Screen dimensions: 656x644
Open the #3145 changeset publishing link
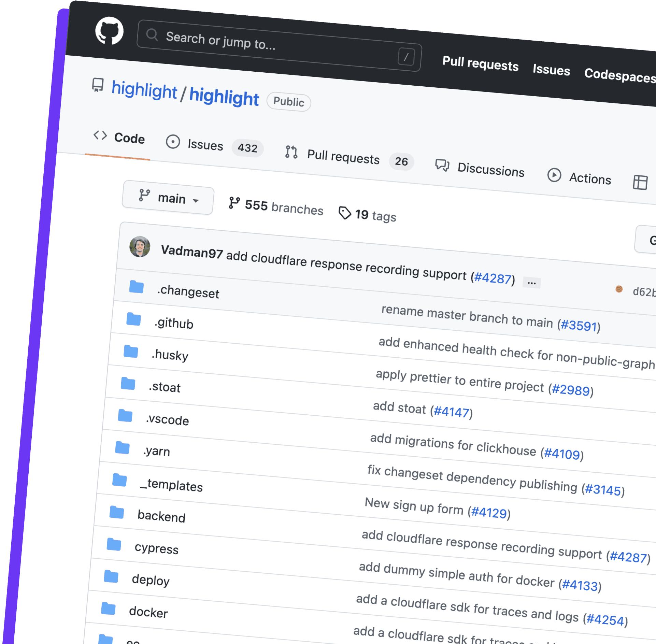(x=603, y=490)
